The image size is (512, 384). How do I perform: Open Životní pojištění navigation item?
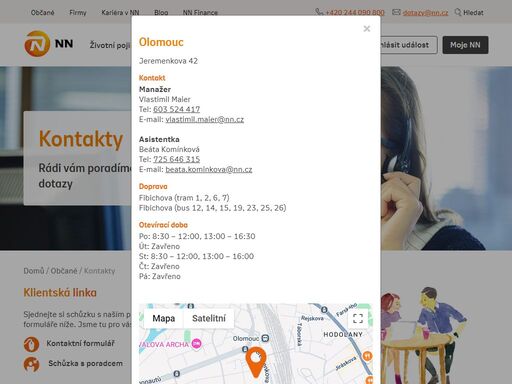pyautogui.click(x=110, y=45)
